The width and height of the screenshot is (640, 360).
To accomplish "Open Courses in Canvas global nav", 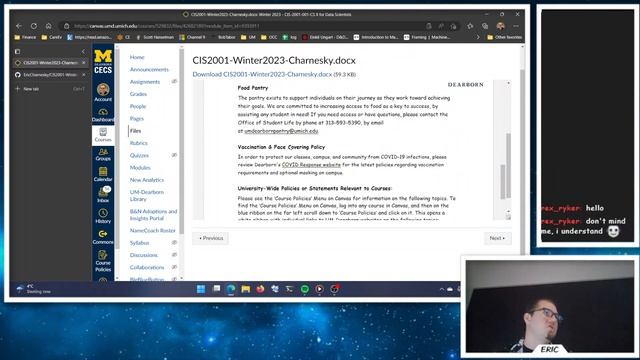I will (x=103, y=135).
